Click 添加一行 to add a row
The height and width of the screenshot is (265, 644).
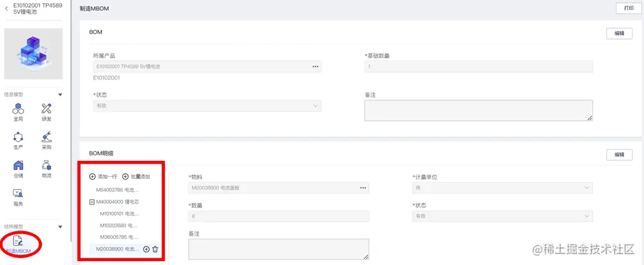103,177
